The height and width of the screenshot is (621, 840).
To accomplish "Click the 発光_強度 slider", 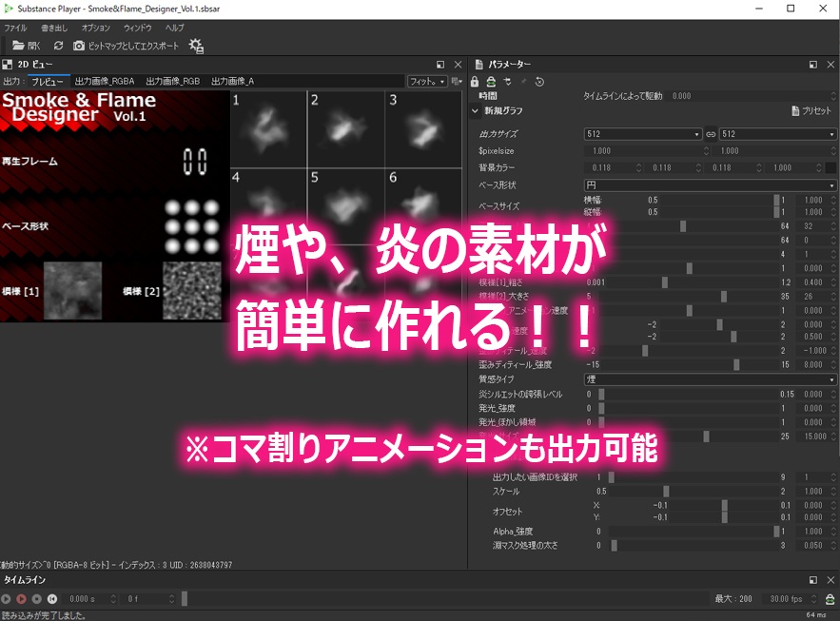I will click(688, 408).
